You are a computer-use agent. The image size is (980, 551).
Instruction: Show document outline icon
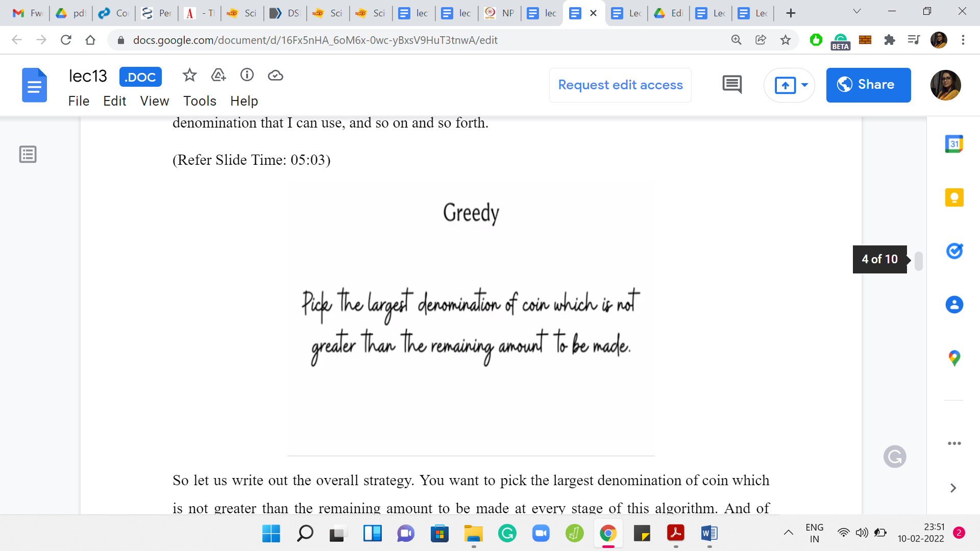tap(28, 154)
